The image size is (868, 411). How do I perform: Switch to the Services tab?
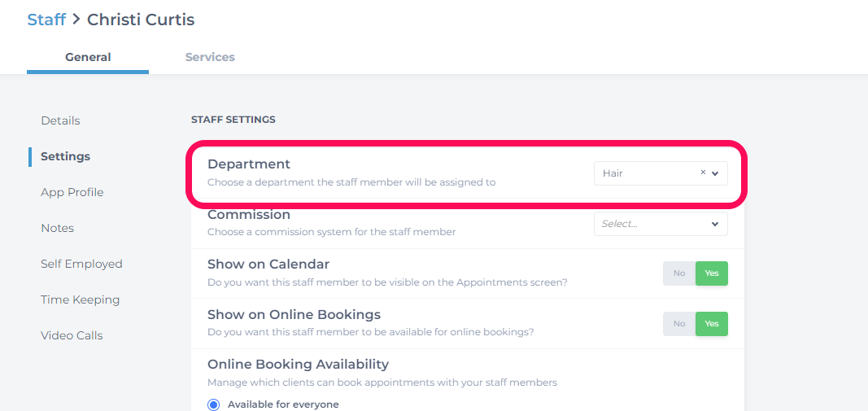tap(210, 57)
